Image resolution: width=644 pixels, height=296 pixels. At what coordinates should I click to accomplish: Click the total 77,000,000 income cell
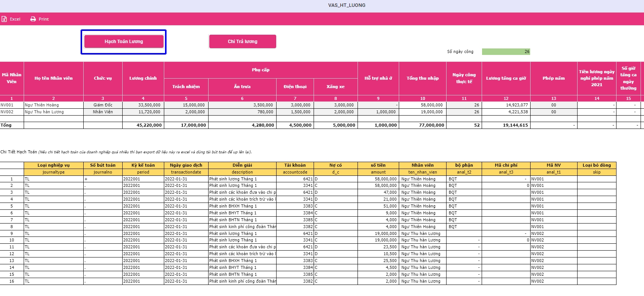pos(422,125)
